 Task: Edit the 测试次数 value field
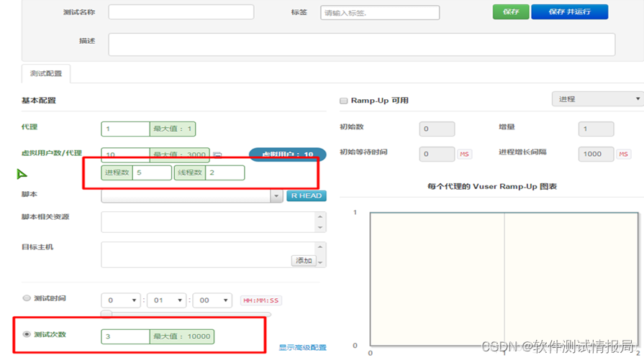point(125,336)
